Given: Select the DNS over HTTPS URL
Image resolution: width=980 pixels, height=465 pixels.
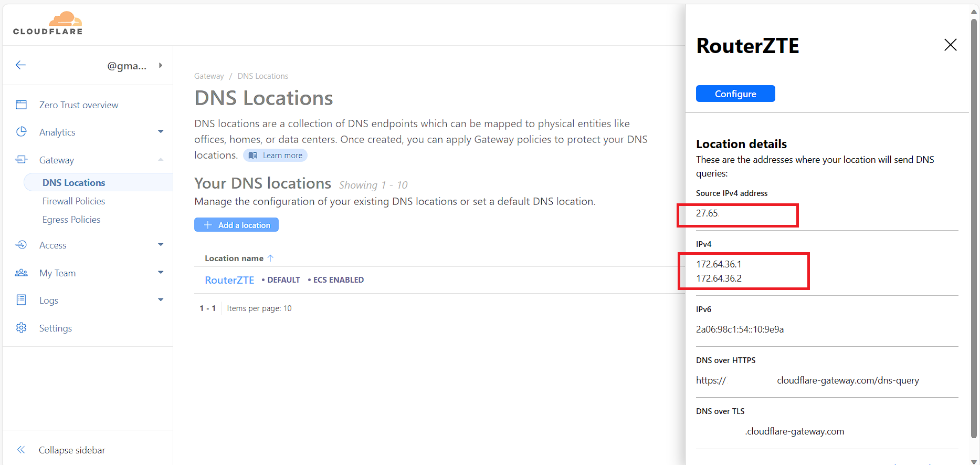Looking at the screenshot, I should tap(807, 380).
